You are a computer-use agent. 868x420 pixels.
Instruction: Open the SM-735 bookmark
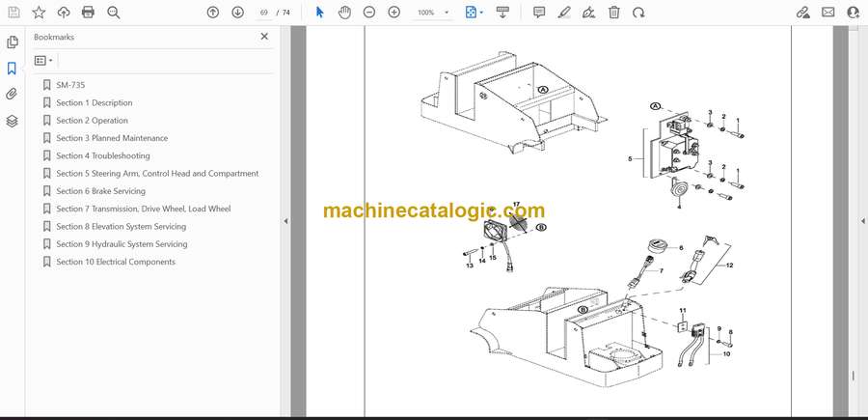70,85
